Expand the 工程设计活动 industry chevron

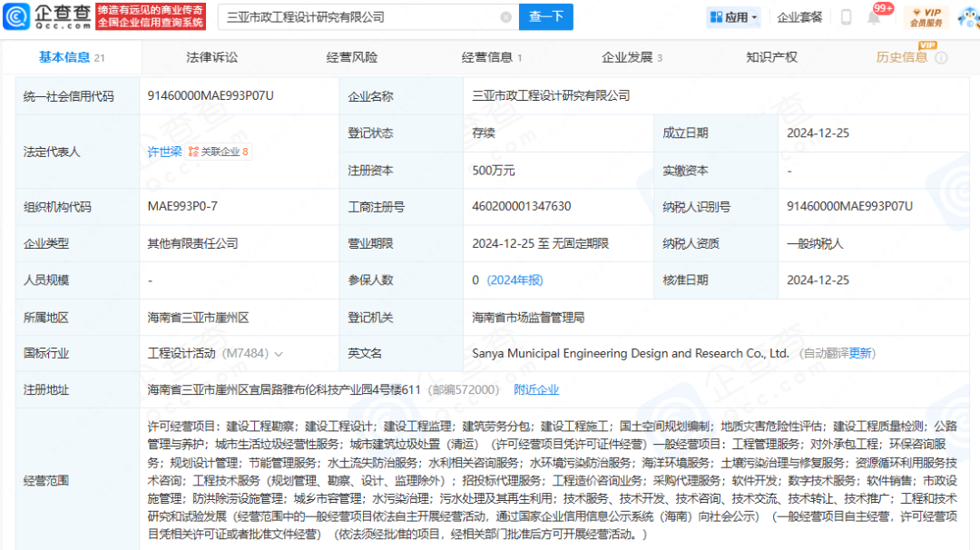[279, 354]
